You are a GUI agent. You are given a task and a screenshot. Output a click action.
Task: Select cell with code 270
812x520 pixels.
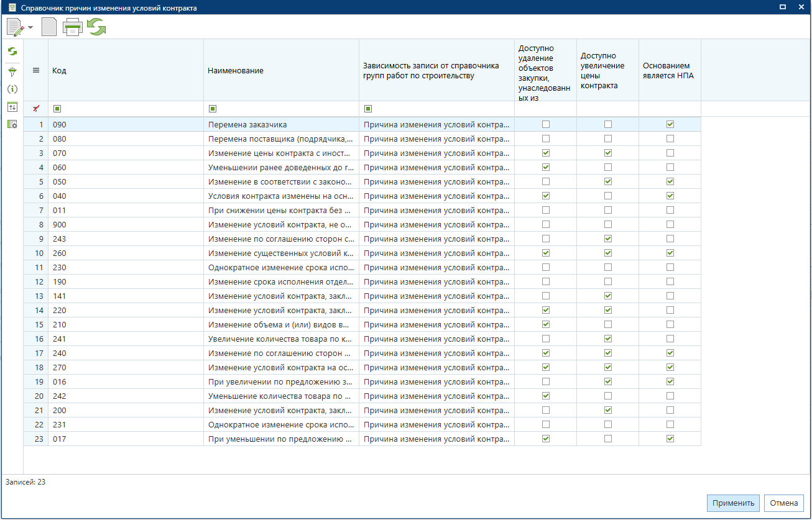click(x=126, y=367)
